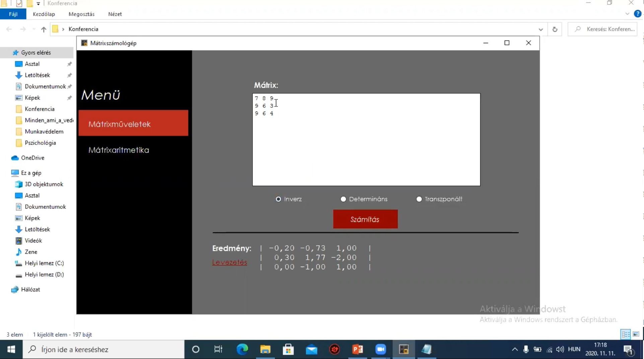644x359 pixels.
Task: Open Explorer help question mark icon
Action: pos(637,14)
